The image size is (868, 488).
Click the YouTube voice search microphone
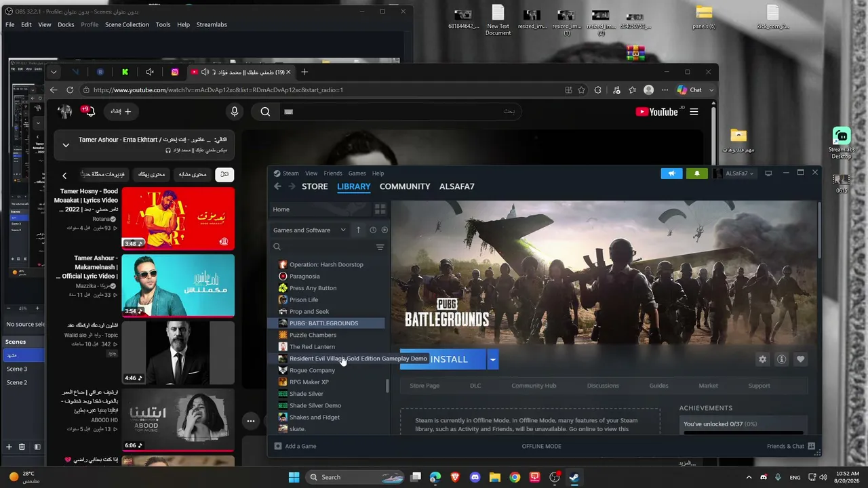pos(234,112)
